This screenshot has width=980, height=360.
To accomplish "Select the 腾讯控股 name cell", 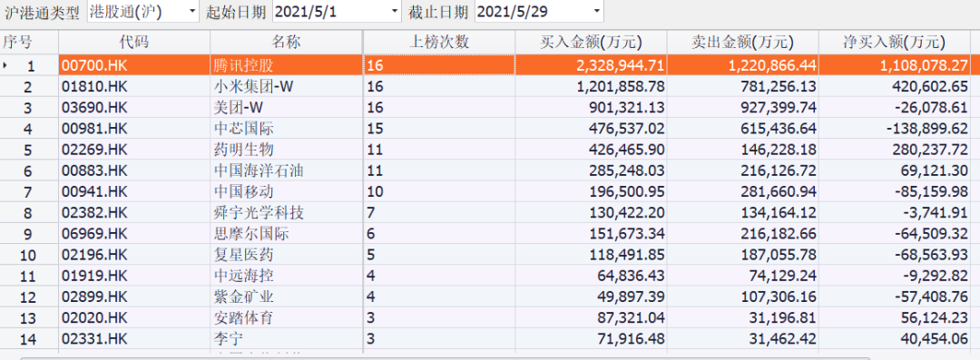I will [286, 65].
